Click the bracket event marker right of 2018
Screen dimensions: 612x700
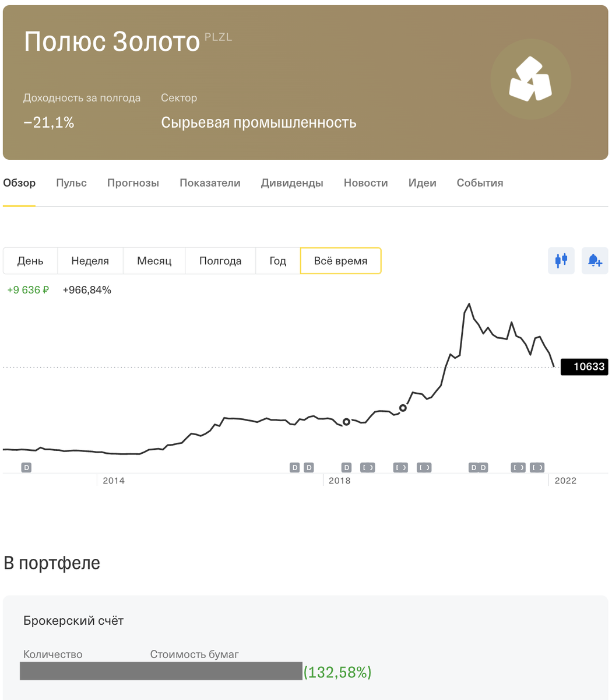tap(368, 467)
